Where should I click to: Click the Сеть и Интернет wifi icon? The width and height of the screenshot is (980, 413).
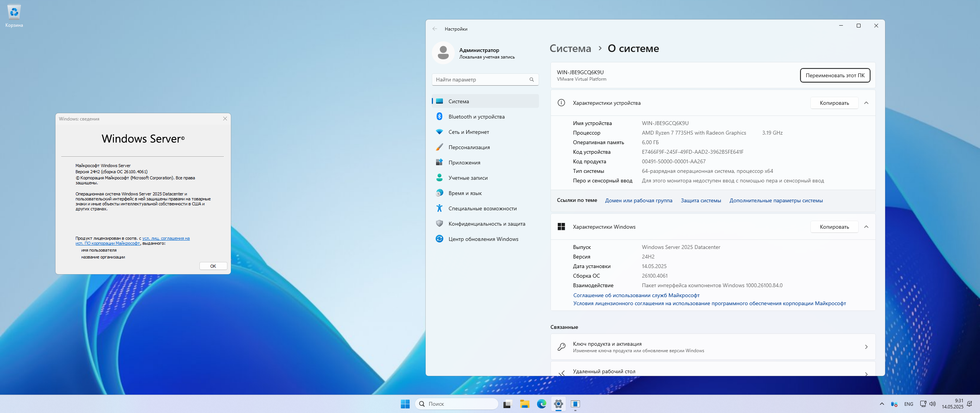click(439, 132)
